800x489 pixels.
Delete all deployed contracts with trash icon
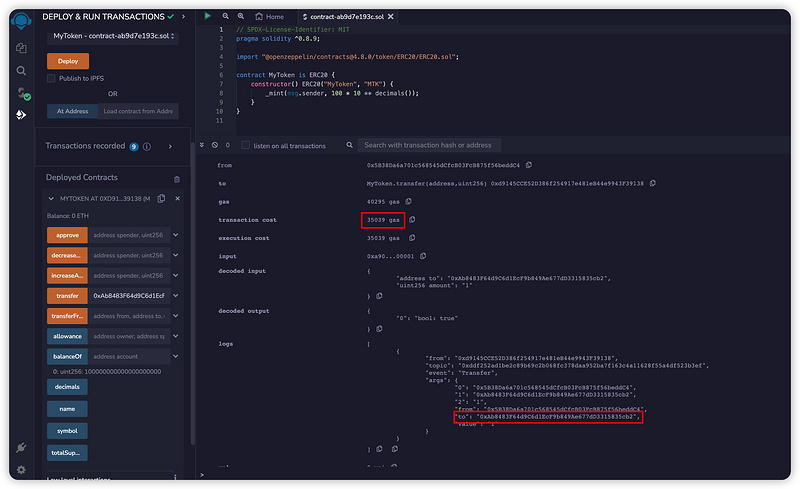click(x=177, y=178)
